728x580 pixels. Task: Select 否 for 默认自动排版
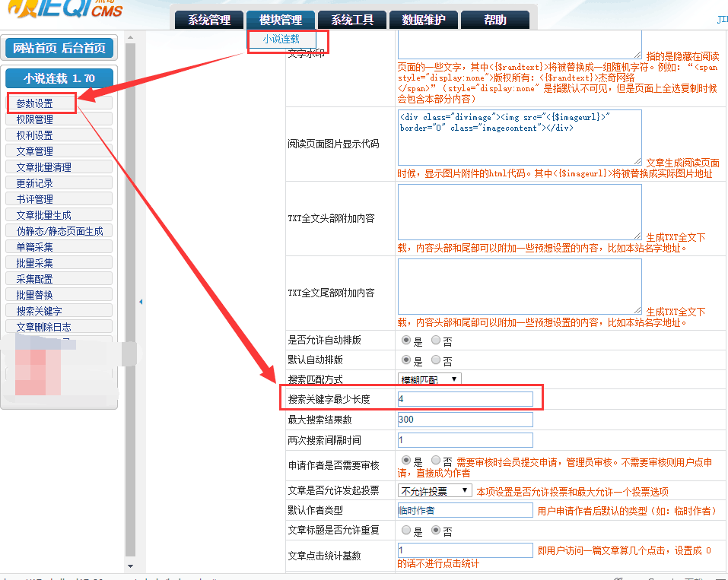pyautogui.click(x=436, y=360)
